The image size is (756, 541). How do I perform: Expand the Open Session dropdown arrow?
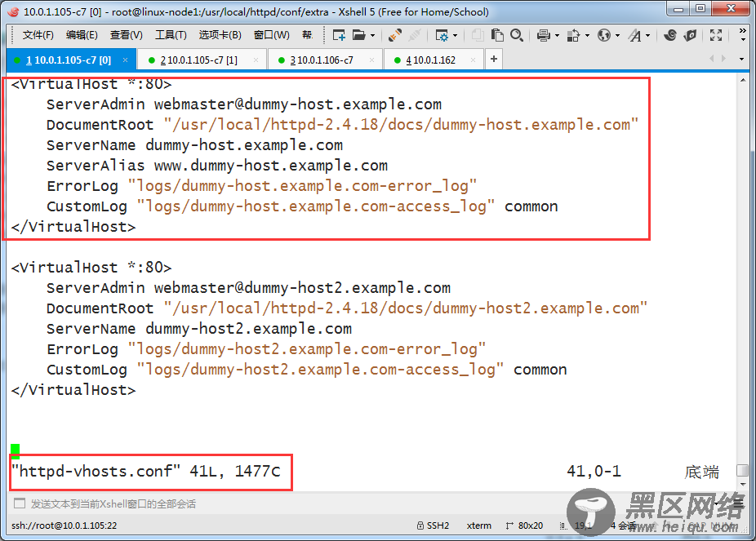click(372, 36)
